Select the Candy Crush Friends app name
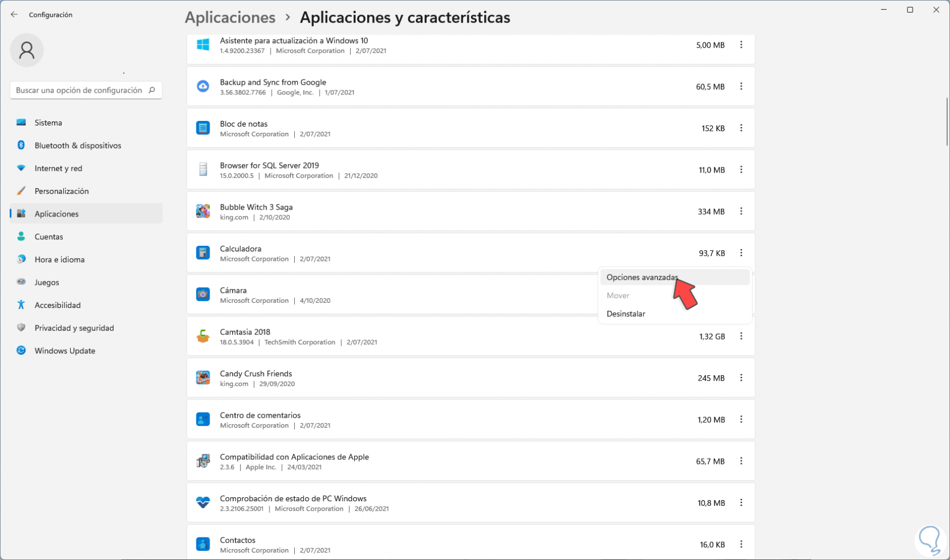Screen dimensions: 950x560 [x=256, y=374]
